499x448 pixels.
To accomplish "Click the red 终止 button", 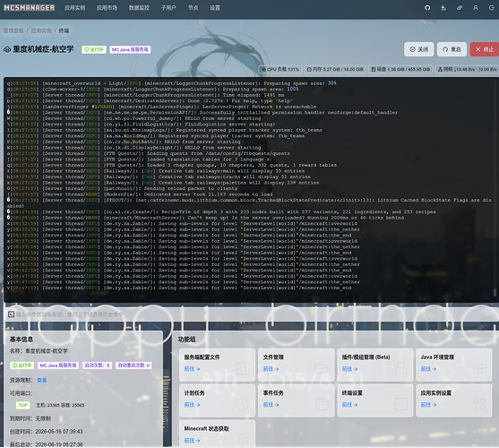I will tap(485, 49).
